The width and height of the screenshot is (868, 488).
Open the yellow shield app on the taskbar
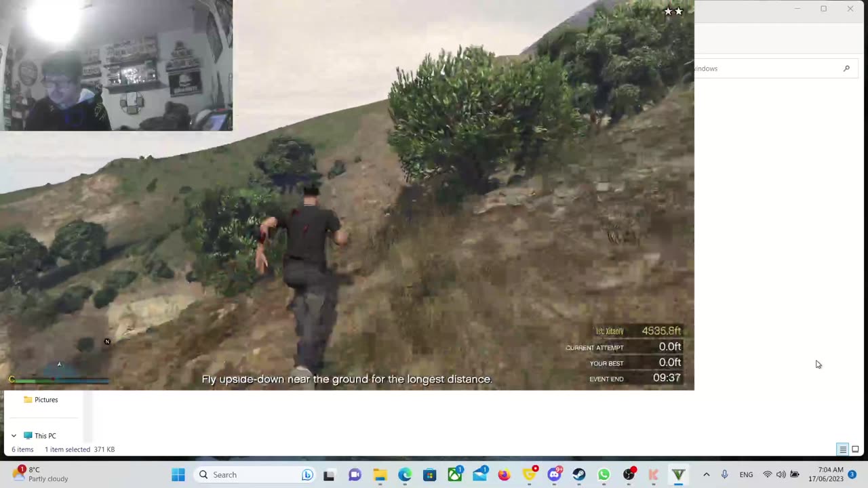[x=530, y=474]
